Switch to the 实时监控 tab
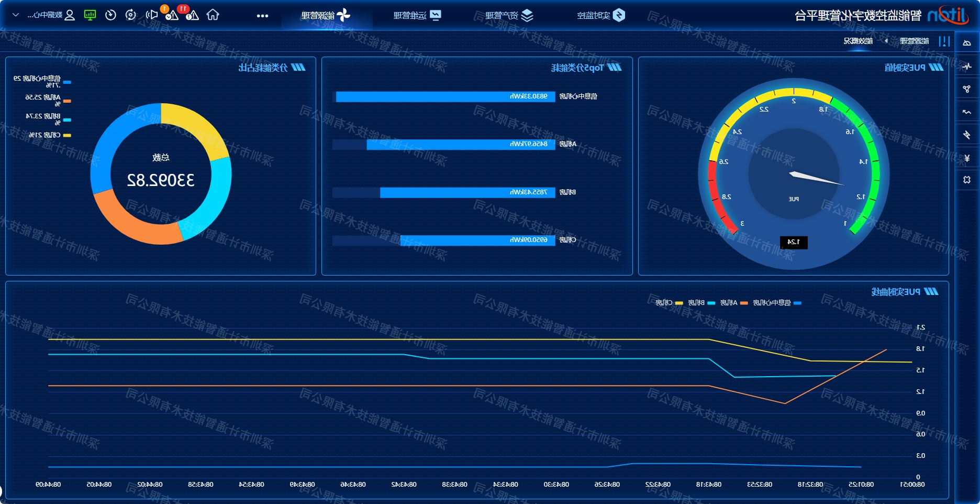Viewport: 980px width, 504px height. [x=600, y=16]
